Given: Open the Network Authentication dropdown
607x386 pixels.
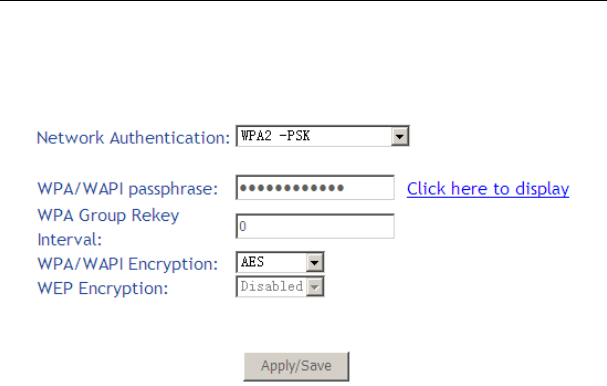Looking at the screenshot, I should click(322, 136).
